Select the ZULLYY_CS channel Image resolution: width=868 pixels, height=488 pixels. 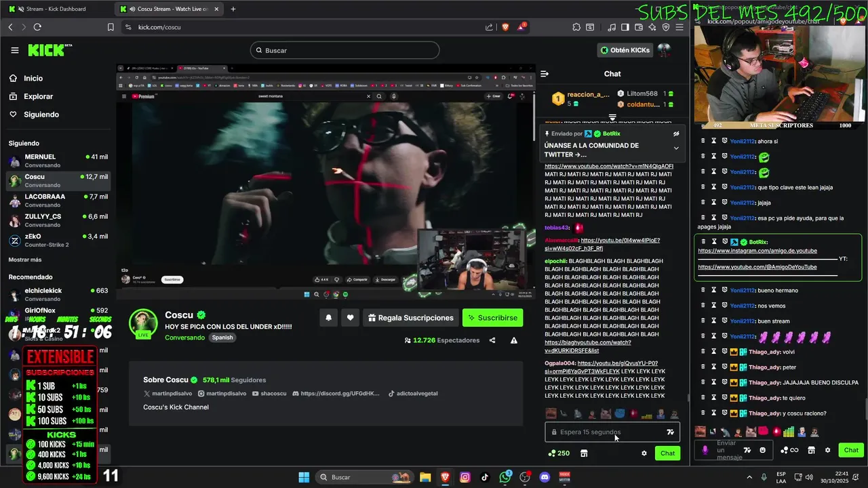pos(58,220)
